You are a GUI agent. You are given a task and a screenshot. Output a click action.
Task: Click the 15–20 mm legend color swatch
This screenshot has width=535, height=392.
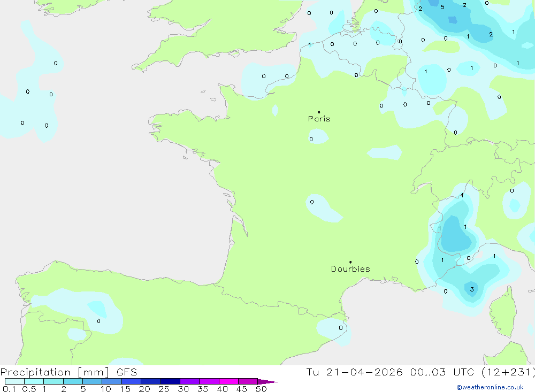click(x=131, y=381)
